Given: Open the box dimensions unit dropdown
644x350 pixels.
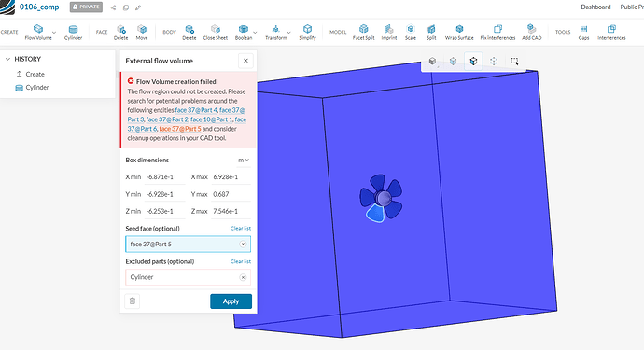Looking at the screenshot, I should 244,161.
